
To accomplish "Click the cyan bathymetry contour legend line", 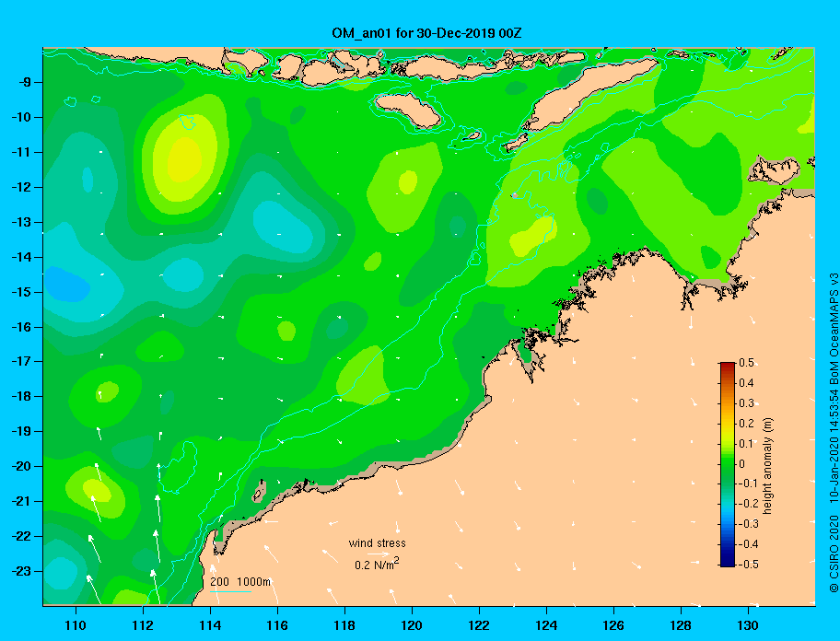I will (230, 591).
